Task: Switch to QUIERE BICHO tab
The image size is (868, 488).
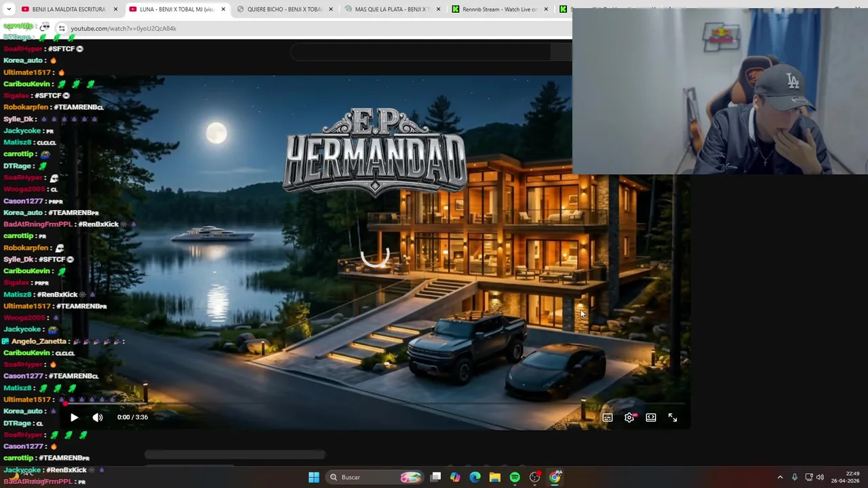Action: coord(283,9)
